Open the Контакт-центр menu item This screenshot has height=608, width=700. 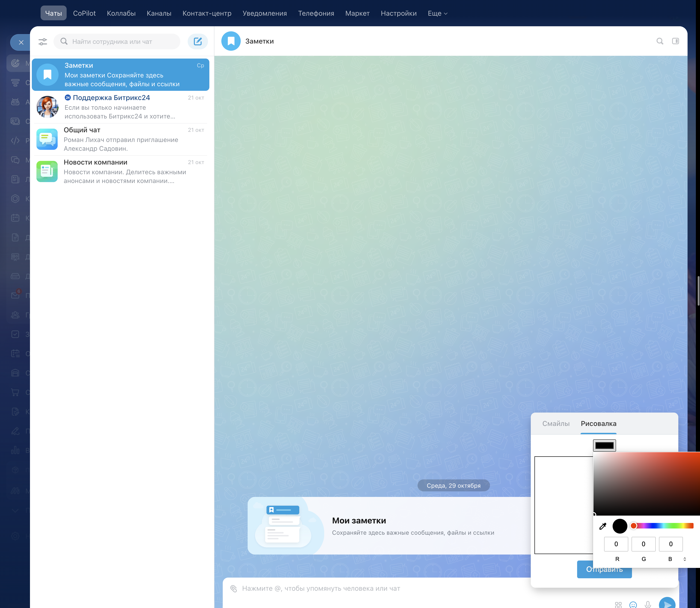click(207, 13)
